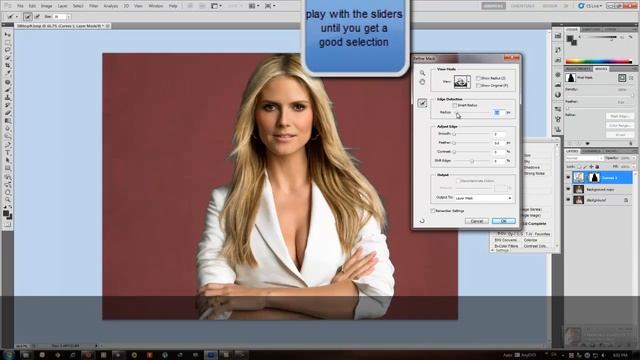The image size is (640, 360).
Task: Open the Image menu
Action: coord(47,6)
